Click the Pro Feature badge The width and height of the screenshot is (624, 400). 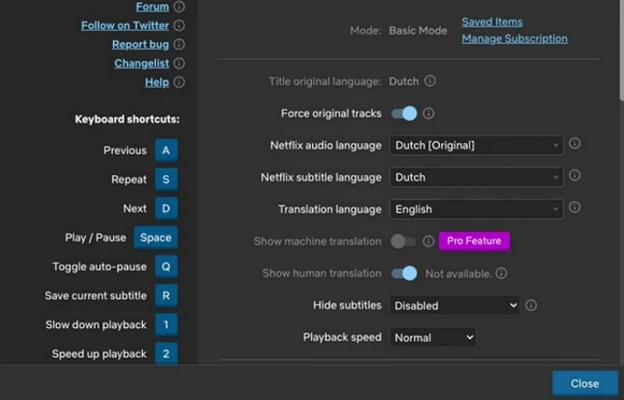[x=474, y=241]
